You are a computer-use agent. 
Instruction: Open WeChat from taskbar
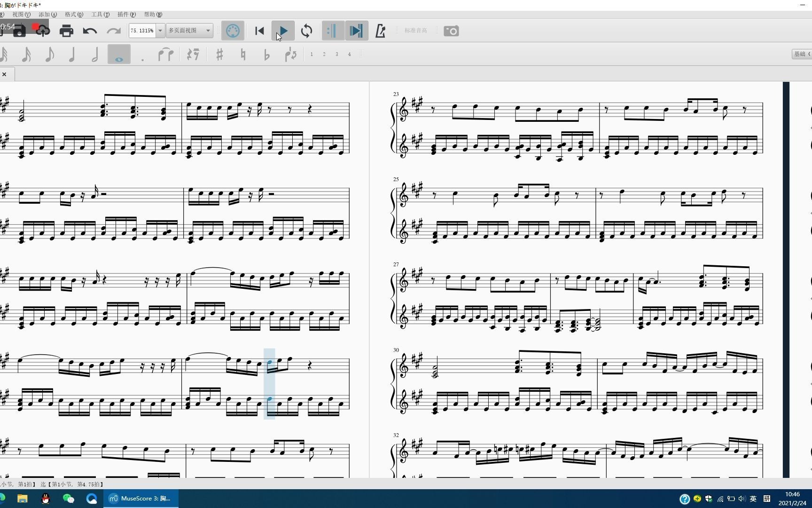point(69,499)
